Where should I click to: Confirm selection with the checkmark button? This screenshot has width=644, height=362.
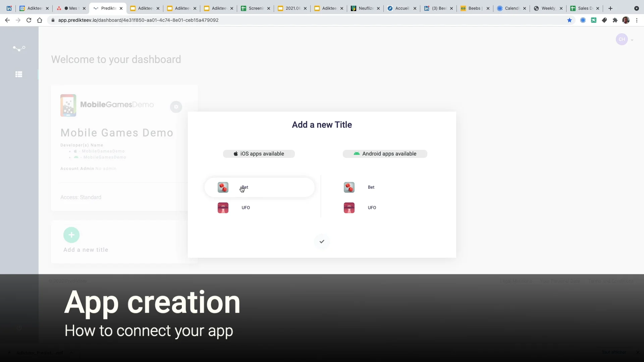click(x=322, y=242)
